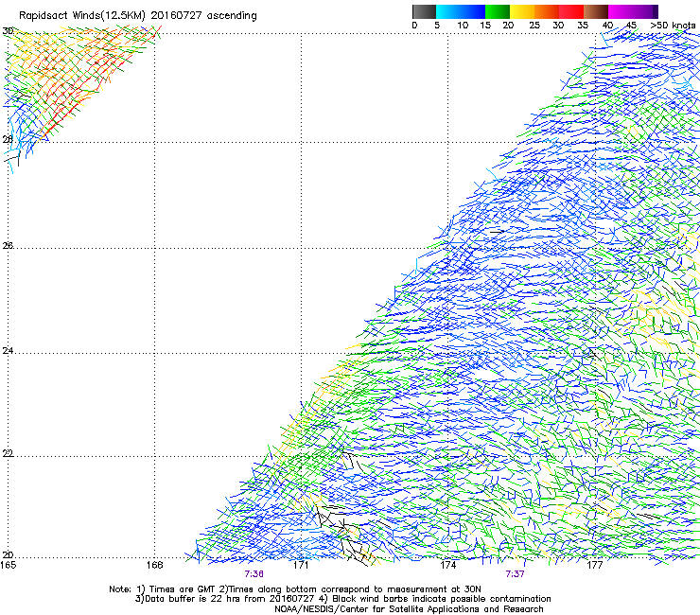Image resolution: width=700 pixels, height=615 pixels.
Task: Click the 'Times are GMT' note line
Action: click(x=295, y=589)
